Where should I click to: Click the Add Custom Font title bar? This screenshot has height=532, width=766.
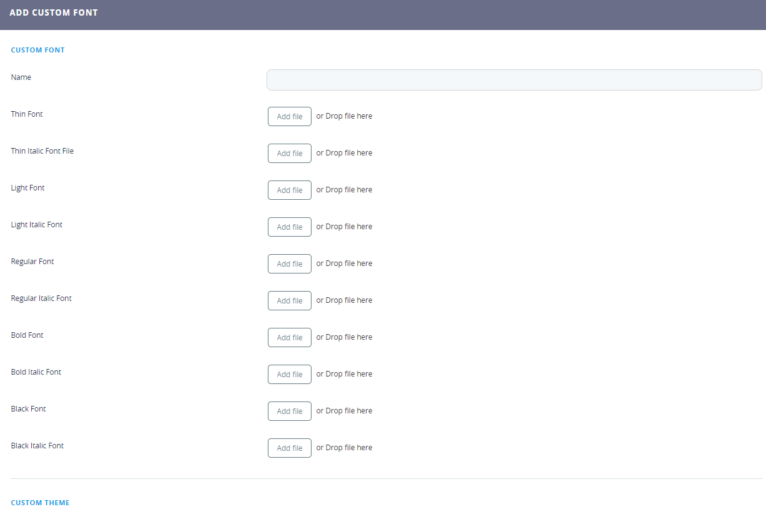[x=54, y=12]
